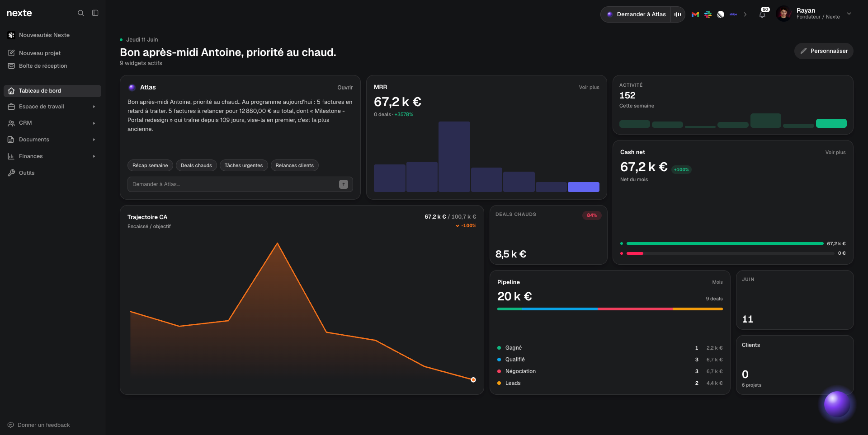The image size is (868, 435).
Task: Open the Gmail integration icon
Action: (x=695, y=14)
